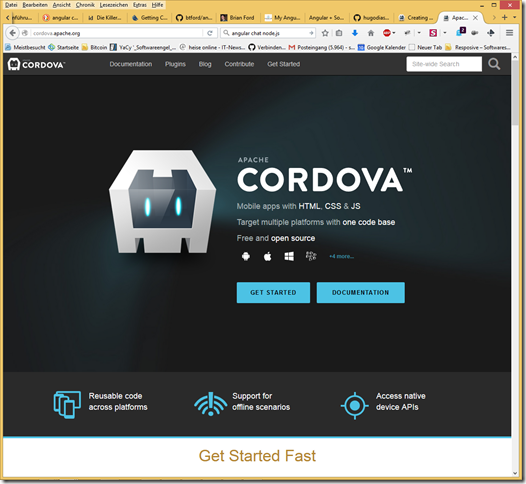This screenshot has height=484, width=526.
Task: Click the native device APIs target icon
Action: click(x=355, y=406)
